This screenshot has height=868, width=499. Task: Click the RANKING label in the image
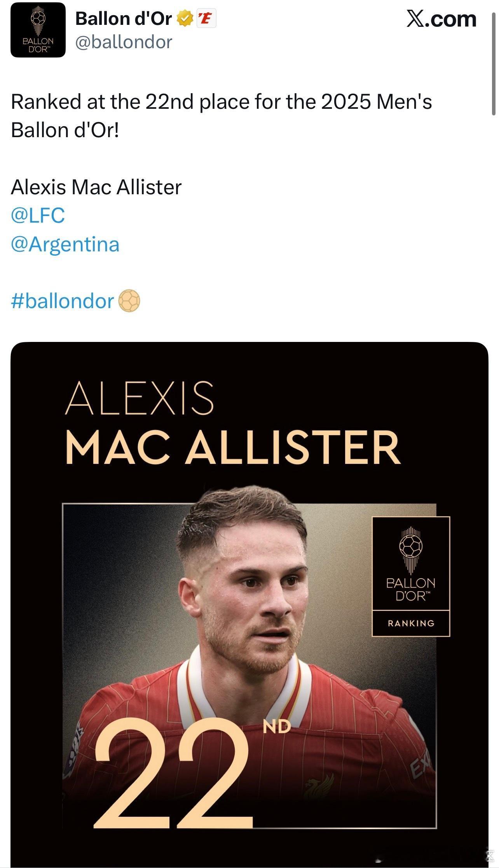pyautogui.click(x=411, y=623)
